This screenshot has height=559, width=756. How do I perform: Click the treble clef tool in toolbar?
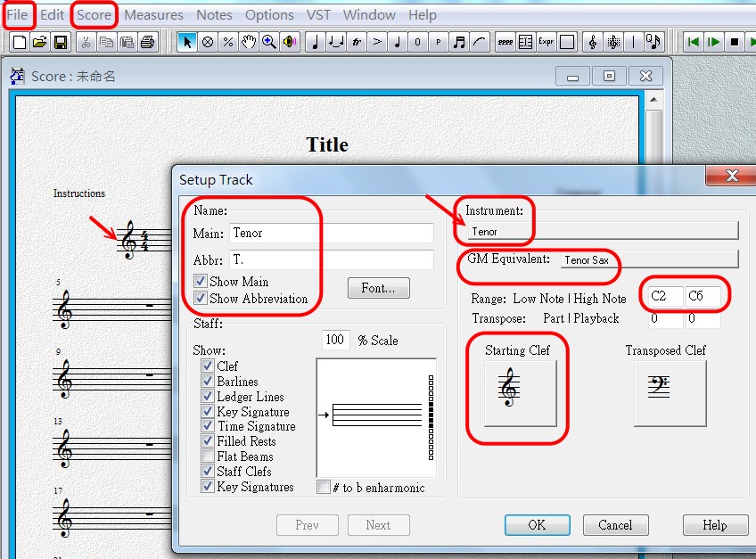[x=593, y=42]
